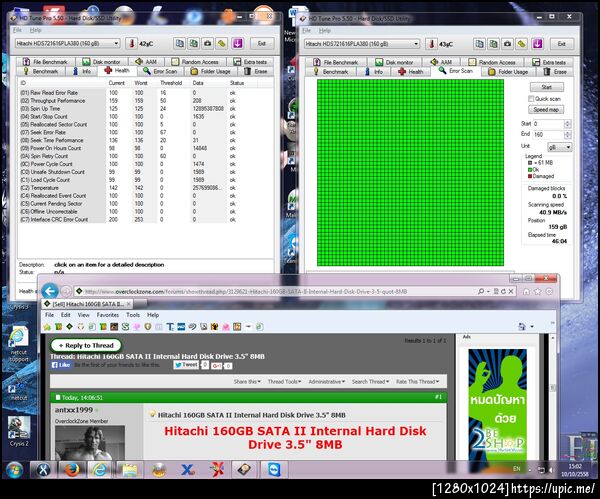Open the file explorer folder icon on taskbar
The width and height of the screenshot is (600, 499).
pos(129,470)
